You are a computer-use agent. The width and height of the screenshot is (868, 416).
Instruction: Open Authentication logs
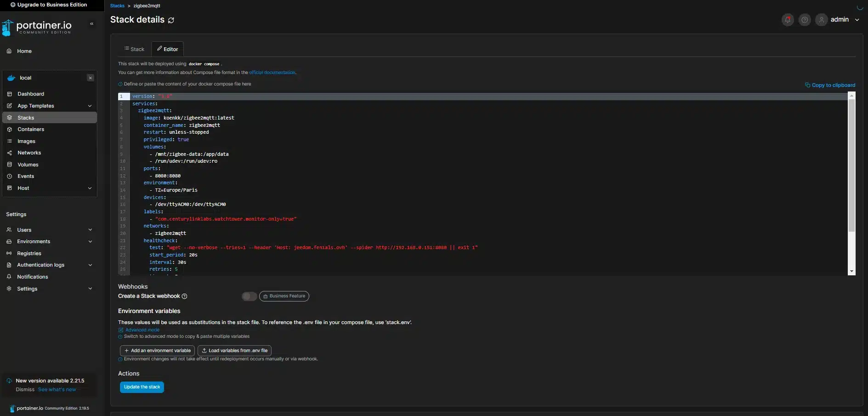pyautogui.click(x=40, y=265)
